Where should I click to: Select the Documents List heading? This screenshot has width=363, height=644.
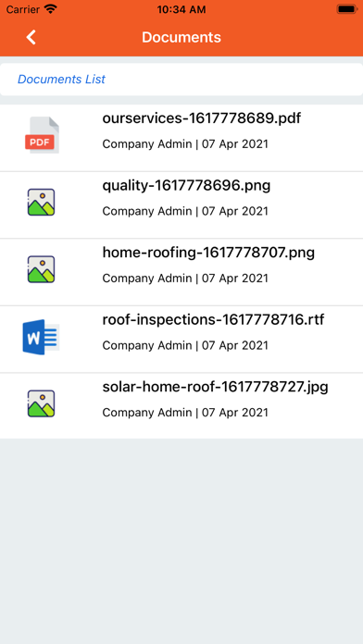point(61,80)
